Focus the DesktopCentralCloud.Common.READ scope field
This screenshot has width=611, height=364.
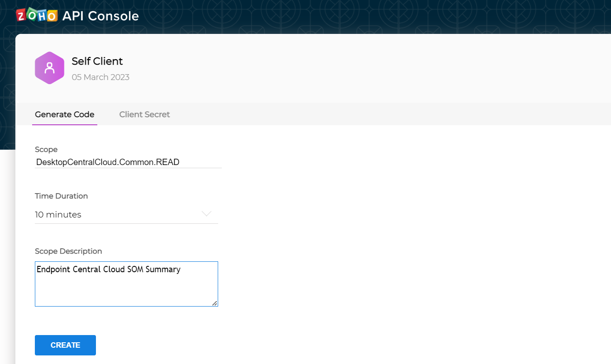[x=128, y=162]
